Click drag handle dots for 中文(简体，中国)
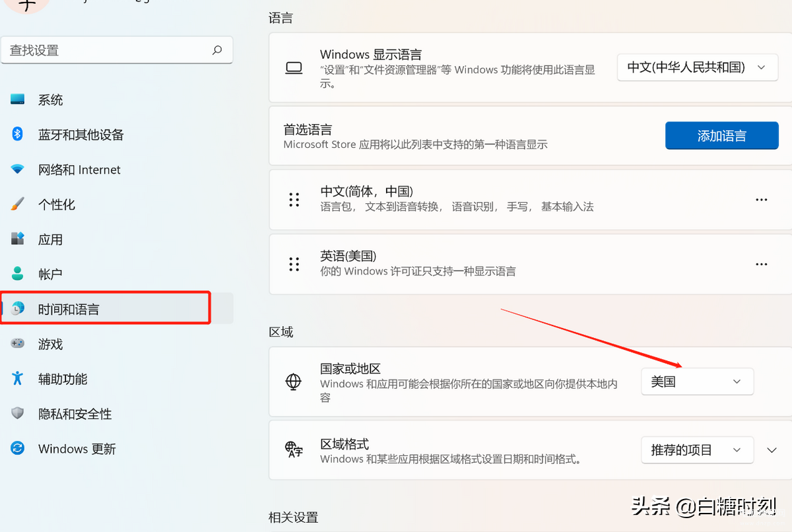792x532 pixels. click(x=294, y=199)
